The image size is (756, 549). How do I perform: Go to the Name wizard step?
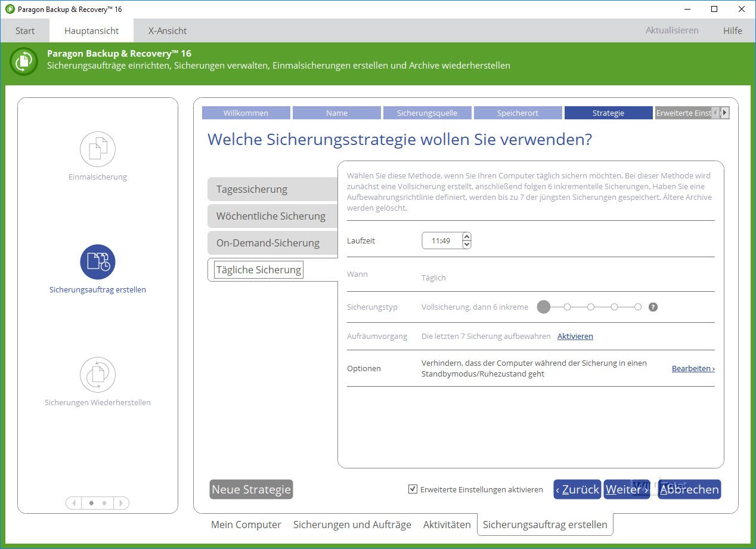click(337, 113)
